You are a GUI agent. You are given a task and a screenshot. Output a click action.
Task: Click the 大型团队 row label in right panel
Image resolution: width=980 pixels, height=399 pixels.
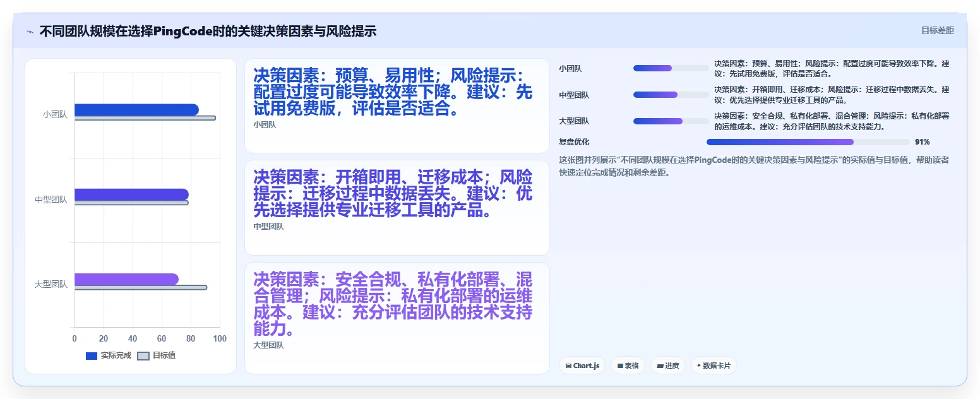pyautogui.click(x=574, y=121)
